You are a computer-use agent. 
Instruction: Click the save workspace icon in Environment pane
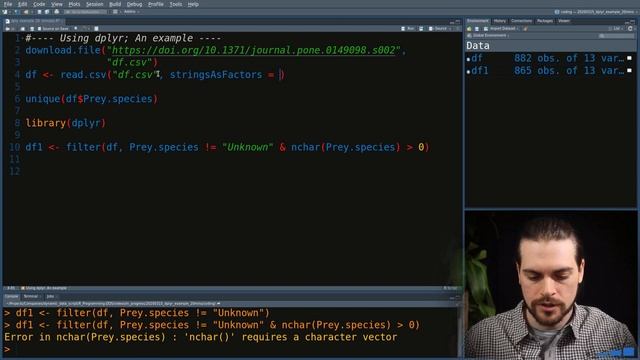tap(477, 29)
